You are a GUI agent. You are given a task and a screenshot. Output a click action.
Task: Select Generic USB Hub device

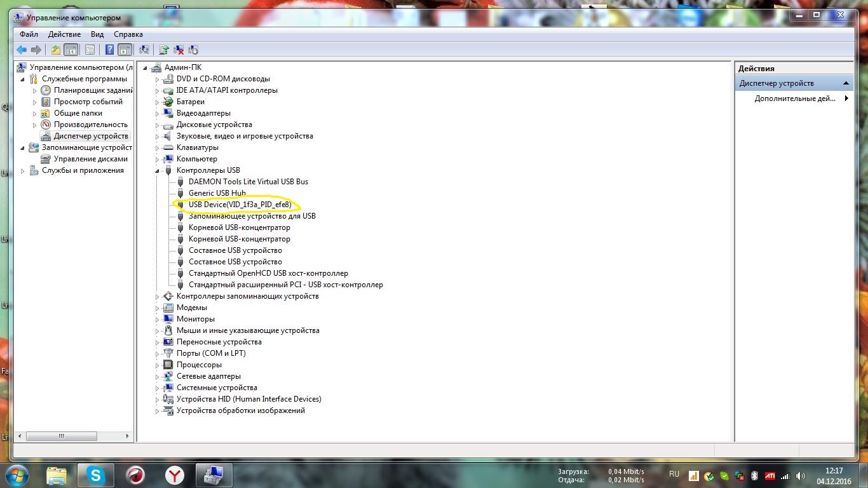(217, 193)
